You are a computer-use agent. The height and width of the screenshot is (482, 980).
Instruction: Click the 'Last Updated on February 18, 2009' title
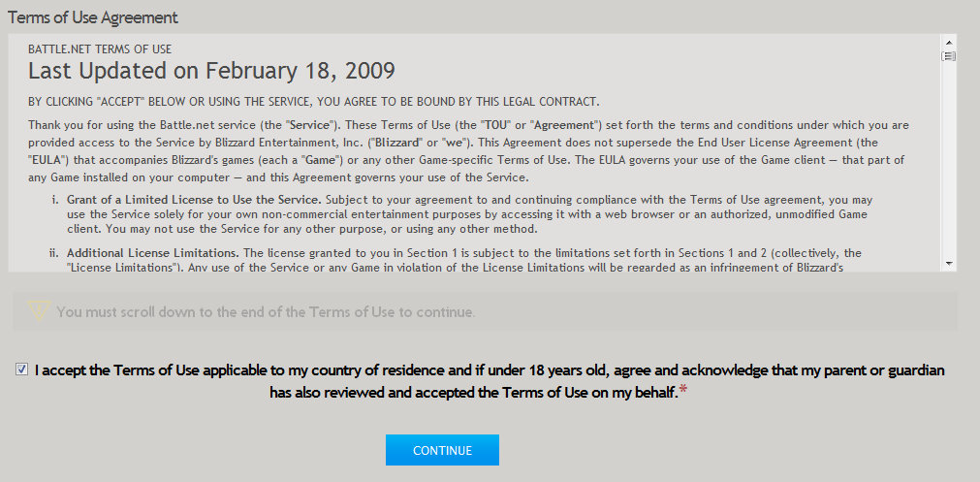pyautogui.click(x=211, y=71)
